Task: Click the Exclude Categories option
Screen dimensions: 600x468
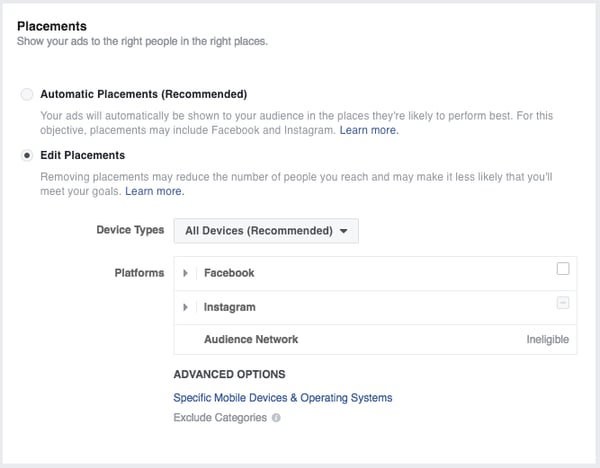Action: point(220,417)
